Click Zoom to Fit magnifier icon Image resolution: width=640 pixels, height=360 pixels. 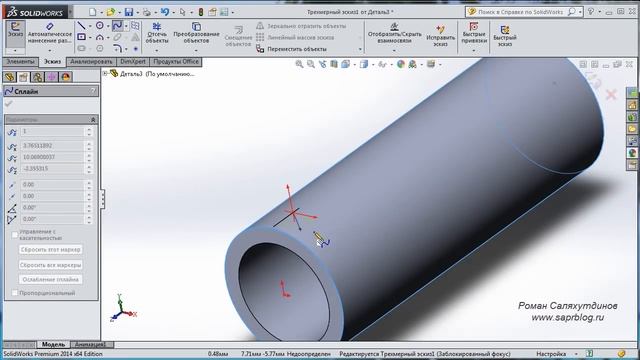click(x=299, y=64)
